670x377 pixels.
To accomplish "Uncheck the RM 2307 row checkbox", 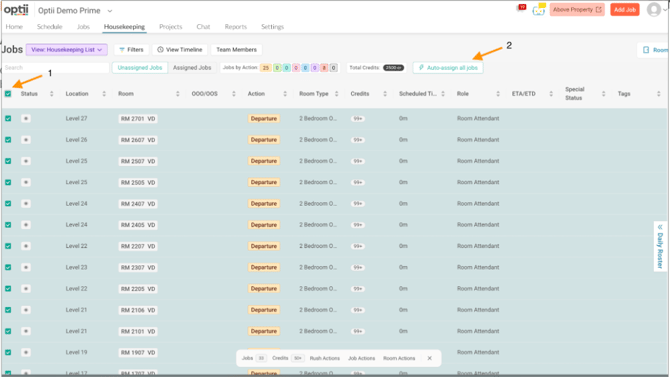I will coord(8,268).
